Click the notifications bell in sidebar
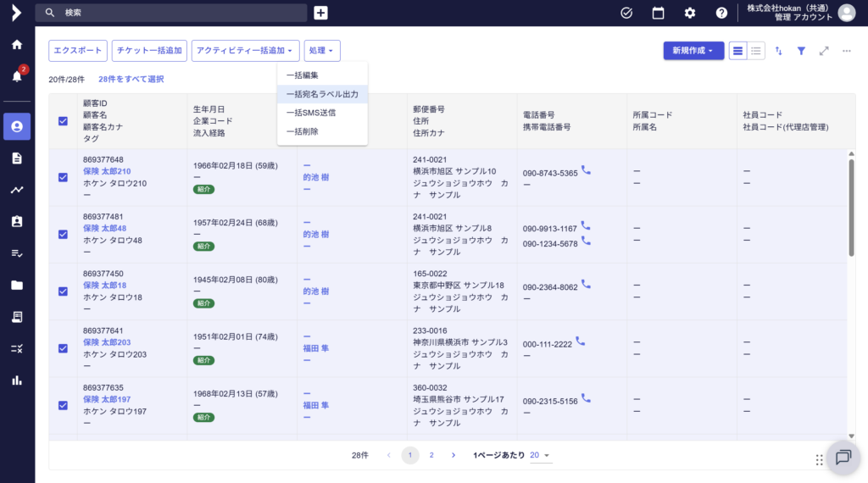868x483 pixels. click(17, 76)
